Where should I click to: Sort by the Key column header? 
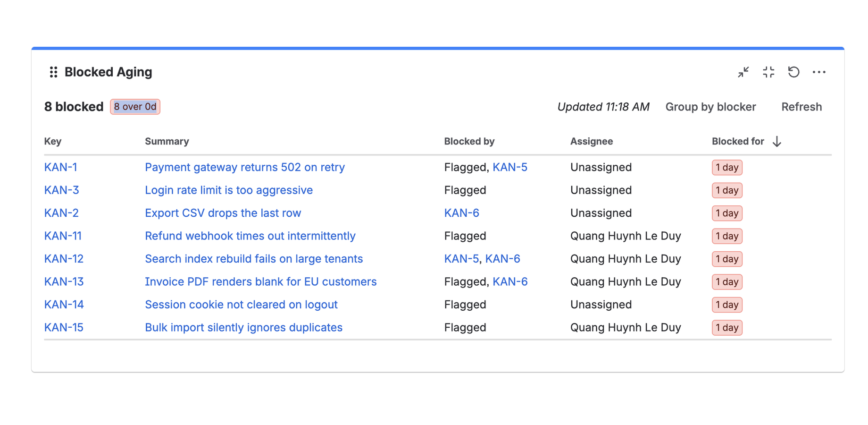(x=53, y=141)
